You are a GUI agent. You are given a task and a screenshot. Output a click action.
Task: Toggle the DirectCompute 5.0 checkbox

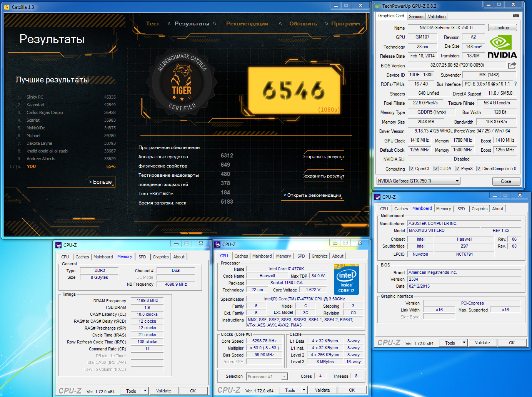pos(479,168)
